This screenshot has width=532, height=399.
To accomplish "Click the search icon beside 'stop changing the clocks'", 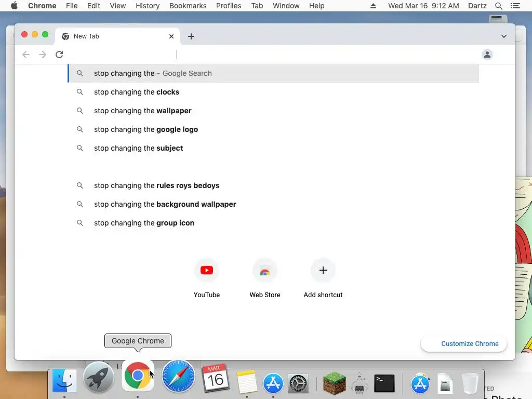I will pyautogui.click(x=79, y=92).
